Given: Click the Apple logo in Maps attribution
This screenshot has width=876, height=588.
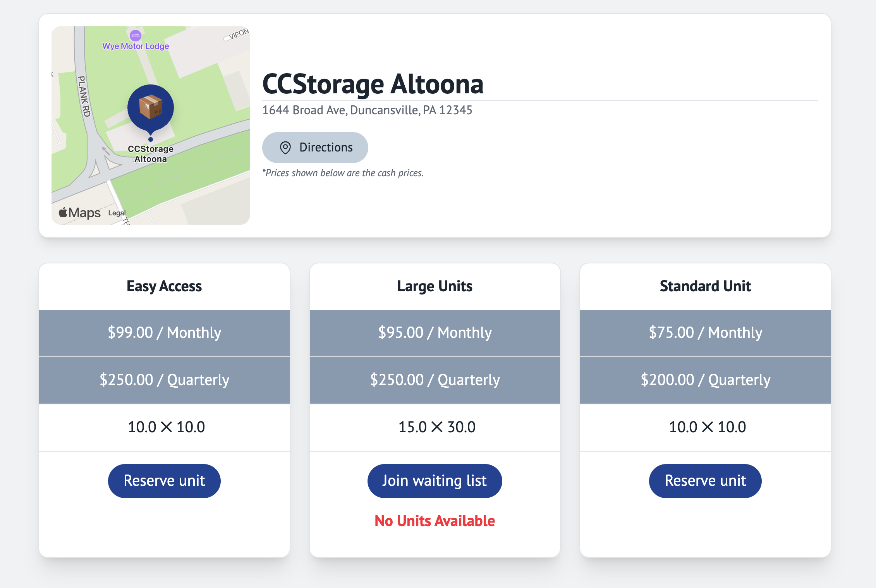Looking at the screenshot, I should [63, 212].
